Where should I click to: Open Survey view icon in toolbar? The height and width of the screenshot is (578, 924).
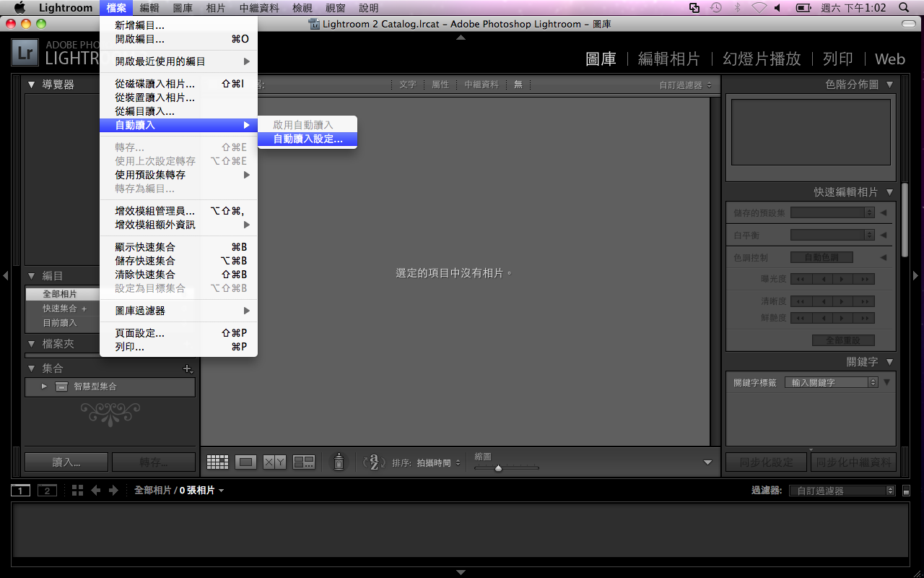click(x=304, y=462)
